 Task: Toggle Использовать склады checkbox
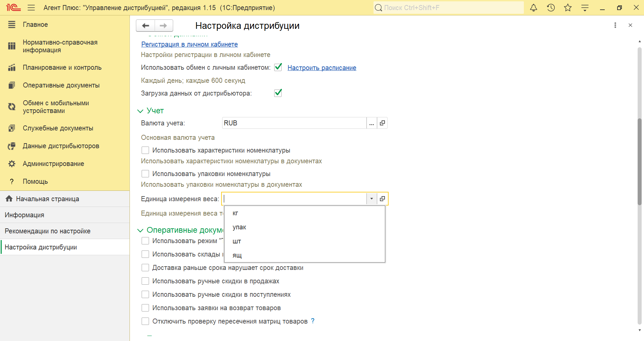click(145, 254)
